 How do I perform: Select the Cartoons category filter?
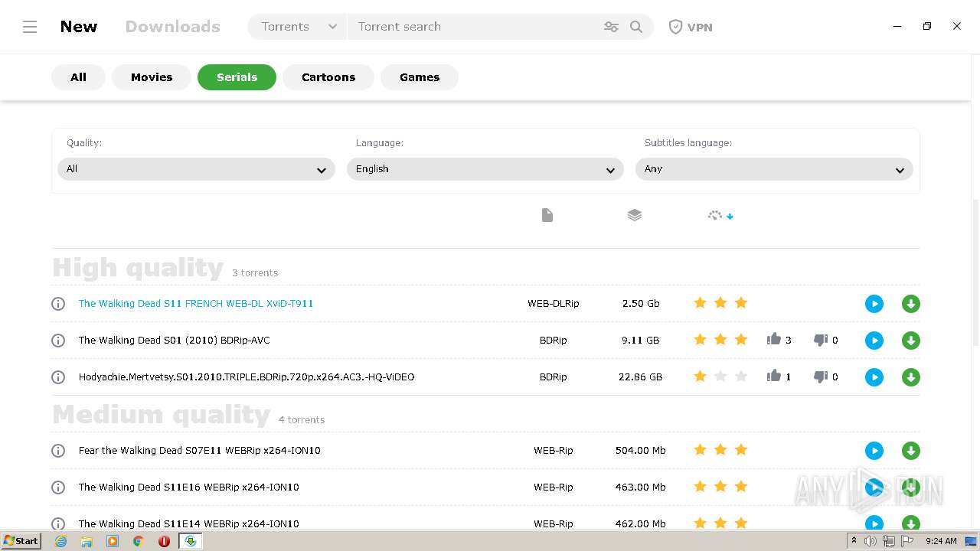click(x=328, y=77)
